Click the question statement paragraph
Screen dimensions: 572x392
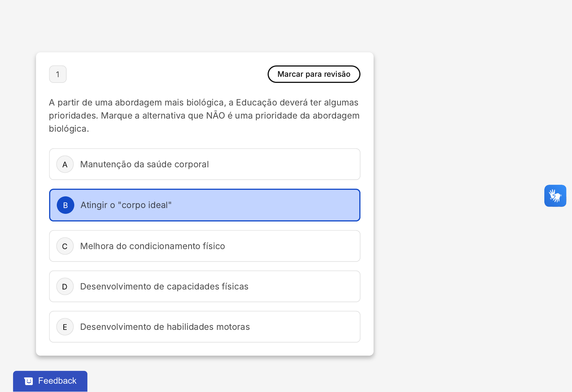click(204, 116)
